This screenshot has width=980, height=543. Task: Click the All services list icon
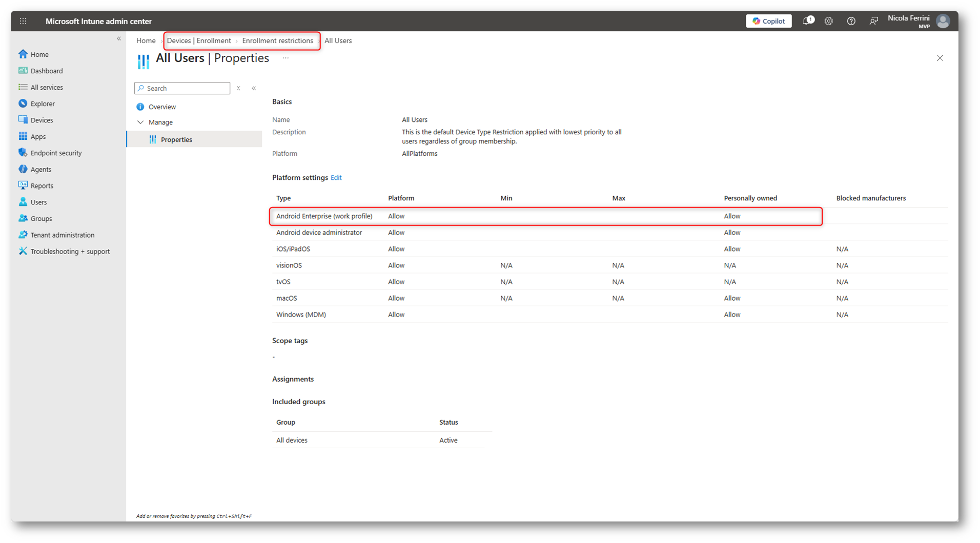click(23, 87)
